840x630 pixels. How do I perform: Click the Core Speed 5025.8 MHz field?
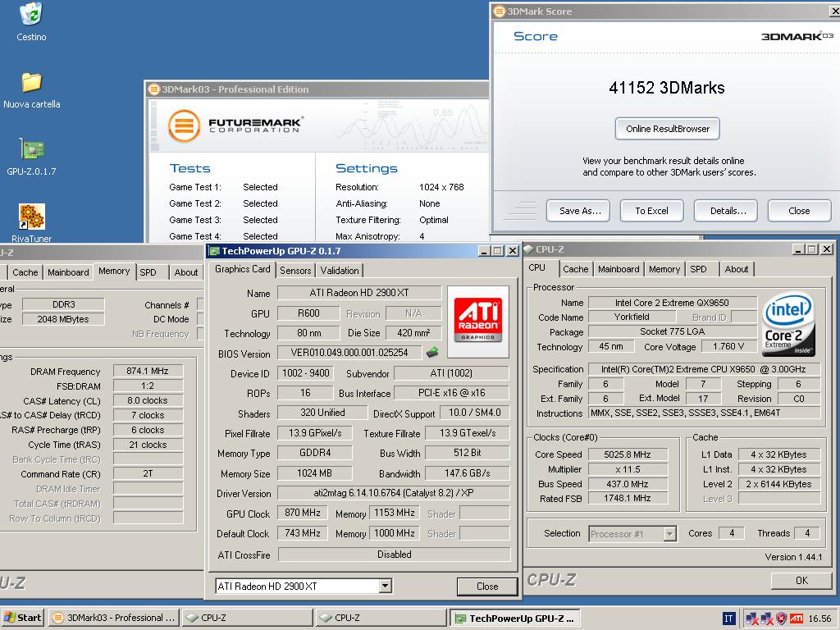[628, 454]
